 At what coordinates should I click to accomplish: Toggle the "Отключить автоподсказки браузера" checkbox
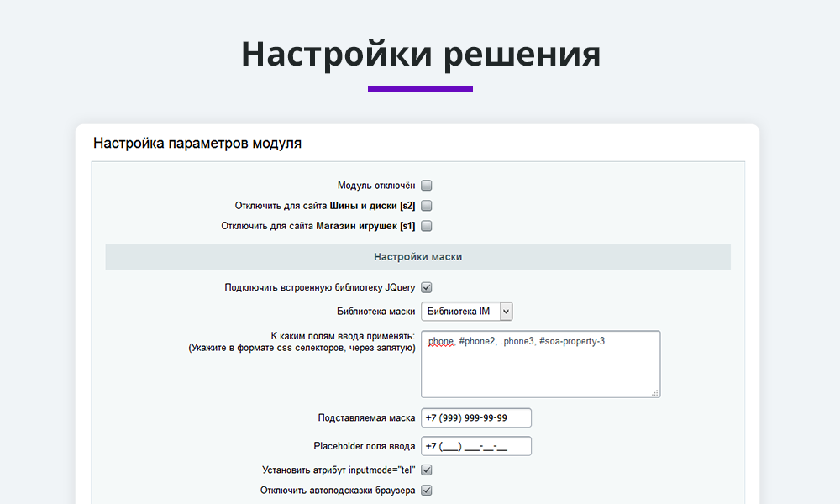coord(426,491)
